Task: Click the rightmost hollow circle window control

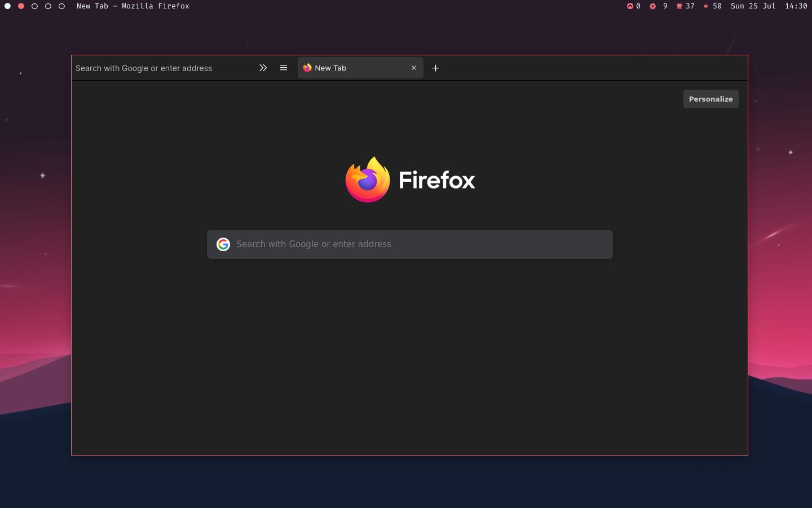Action: pyautogui.click(x=61, y=6)
